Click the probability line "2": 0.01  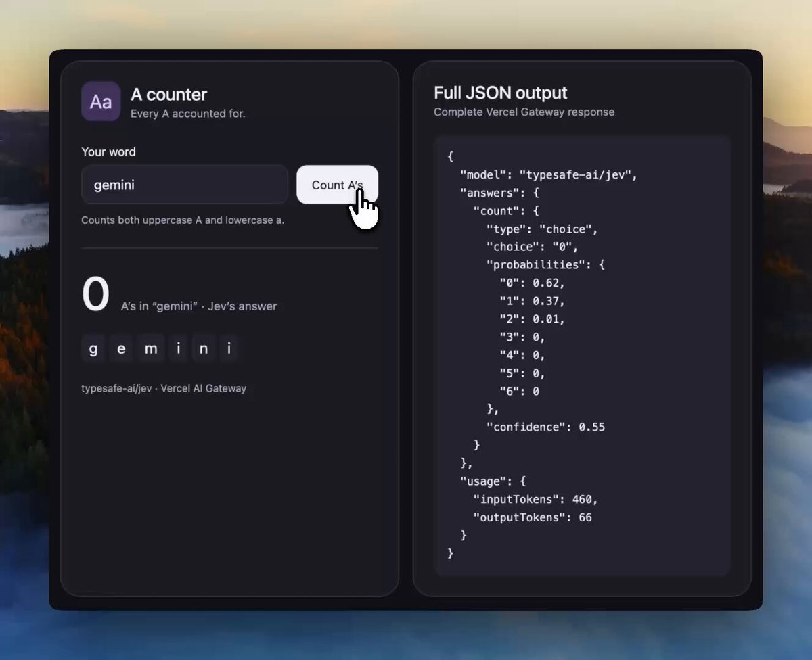532,319
